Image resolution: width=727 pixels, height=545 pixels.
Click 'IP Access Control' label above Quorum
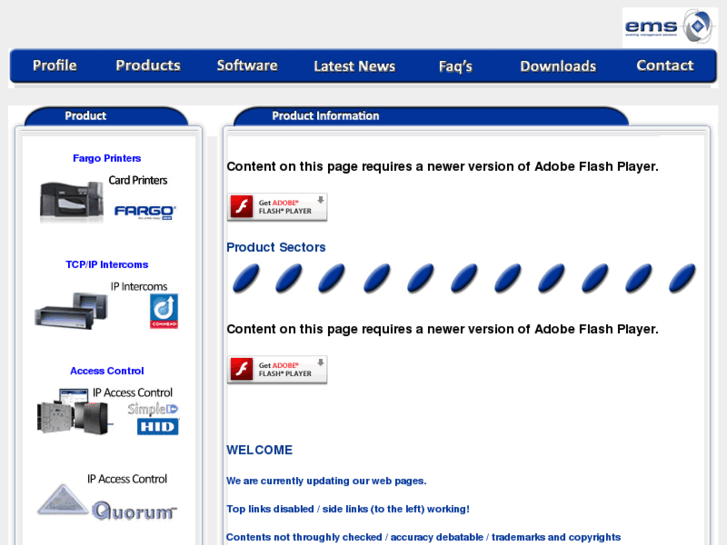pyautogui.click(x=127, y=479)
